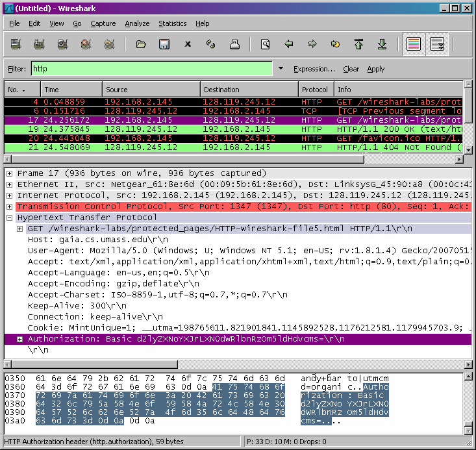The width and height of the screenshot is (476, 450).
Task: Select the Connection: keep-alive line
Action: click(95, 317)
